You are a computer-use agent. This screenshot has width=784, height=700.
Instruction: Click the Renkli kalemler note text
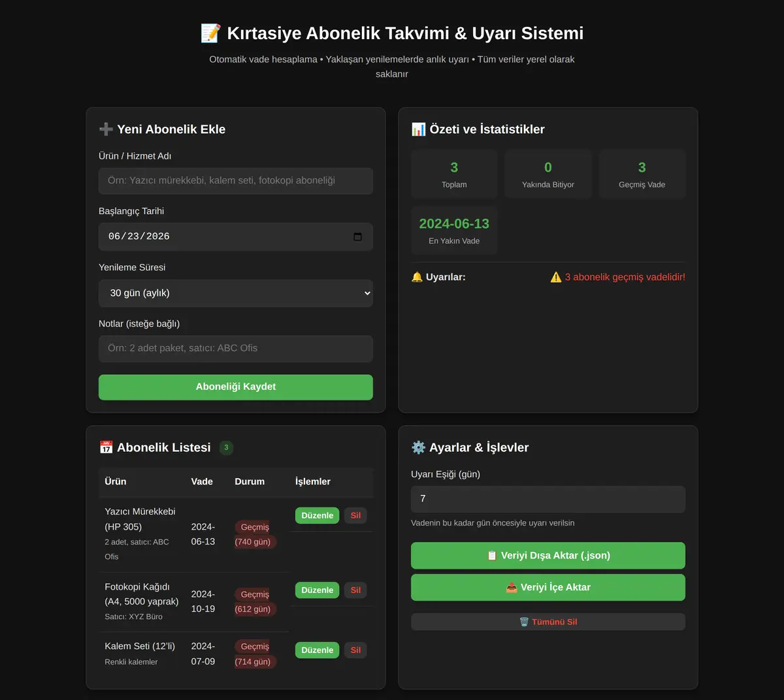pyautogui.click(x=131, y=661)
